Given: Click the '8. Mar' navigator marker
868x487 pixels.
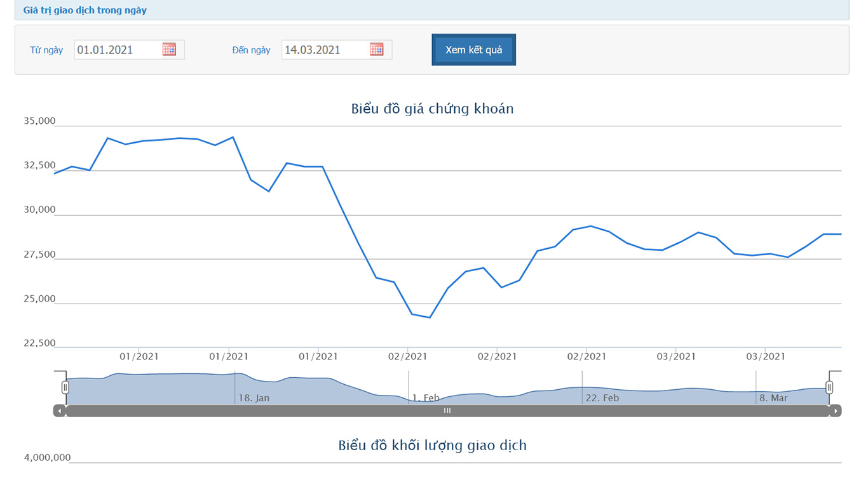Looking at the screenshot, I should pyautogui.click(x=773, y=398).
